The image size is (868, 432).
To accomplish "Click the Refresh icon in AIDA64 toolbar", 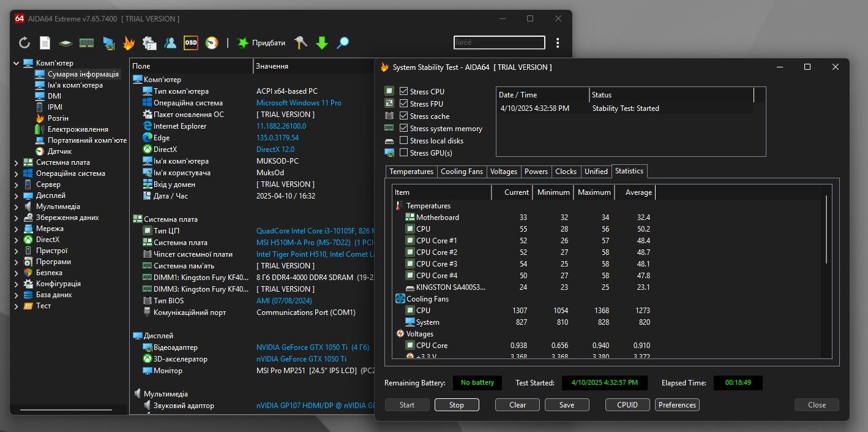I will (x=24, y=43).
